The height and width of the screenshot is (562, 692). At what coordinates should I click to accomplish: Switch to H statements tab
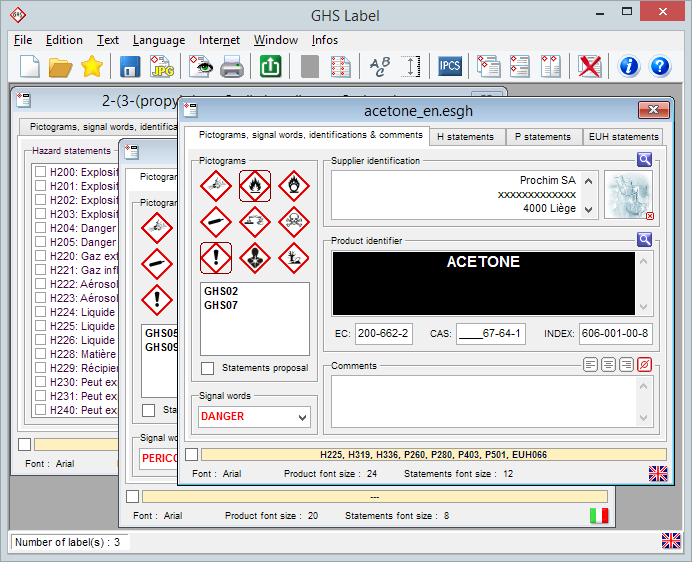pos(465,137)
